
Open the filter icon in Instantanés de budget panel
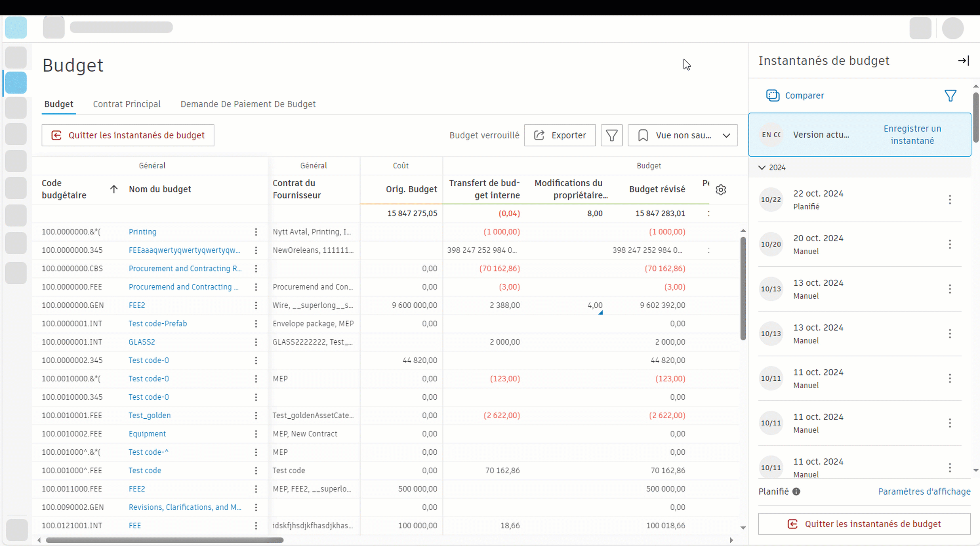click(950, 95)
